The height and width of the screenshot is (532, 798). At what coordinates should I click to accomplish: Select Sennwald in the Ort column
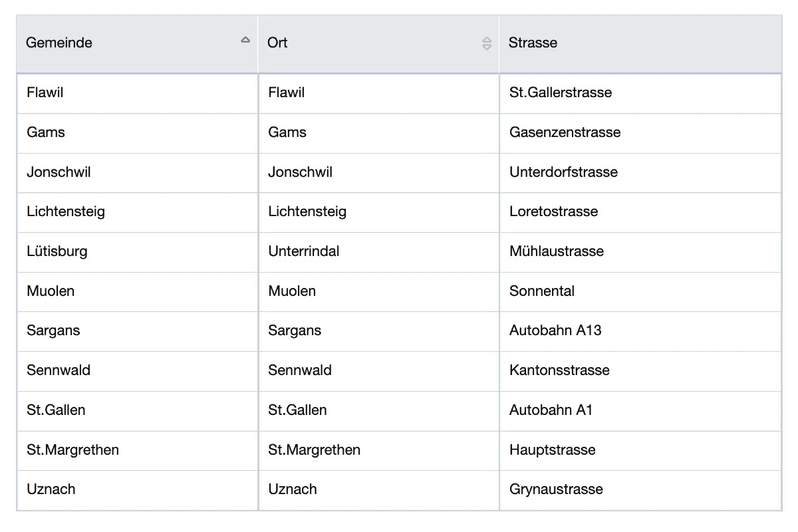tap(378, 371)
